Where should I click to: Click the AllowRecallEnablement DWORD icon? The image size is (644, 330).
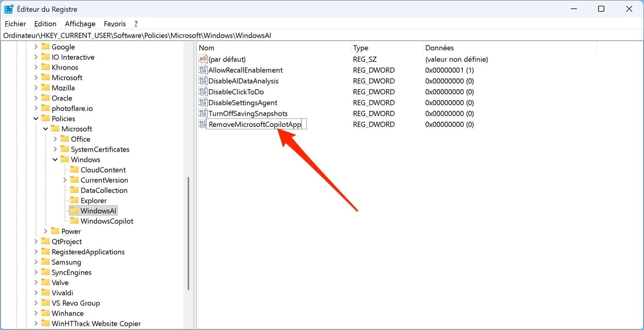[203, 70]
